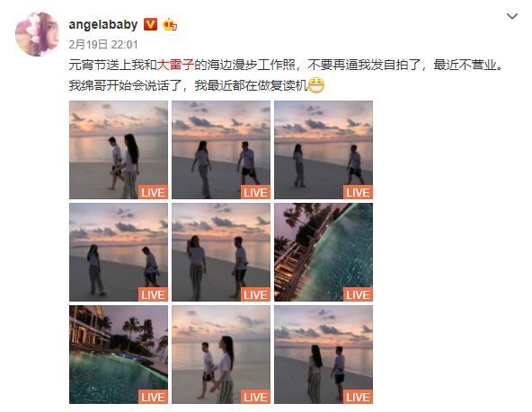Image resolution: width=532 pixels, height=412 pixels.
Task: Click the orange V verified badge
Action: click(150, 24)
